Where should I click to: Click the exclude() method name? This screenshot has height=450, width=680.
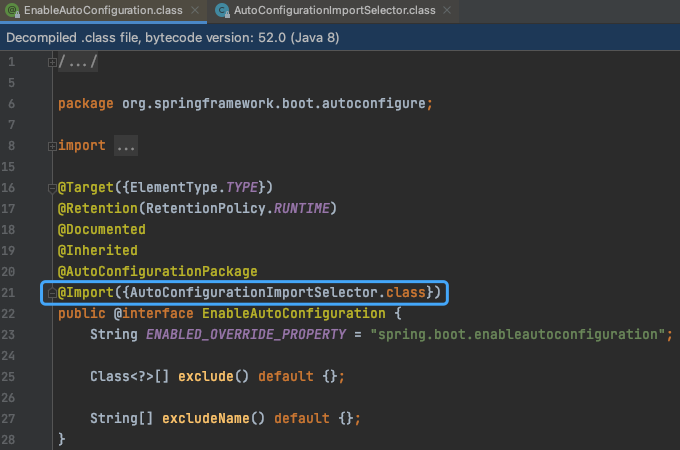[206, 376]
